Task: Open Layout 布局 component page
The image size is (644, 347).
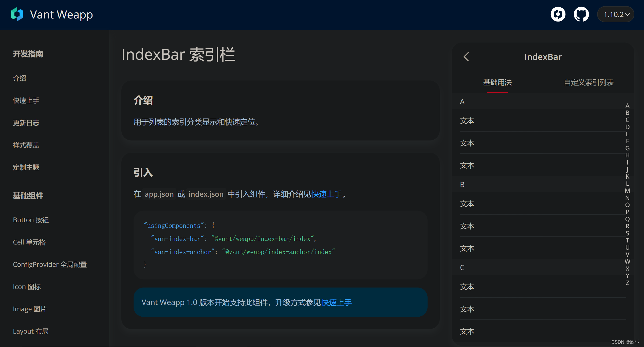Action: (31, 331)
